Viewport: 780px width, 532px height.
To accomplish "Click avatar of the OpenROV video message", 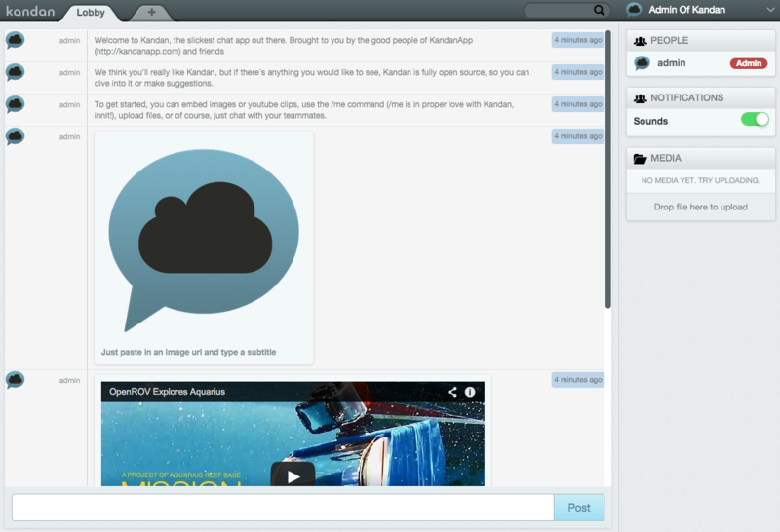I will 15,380.
